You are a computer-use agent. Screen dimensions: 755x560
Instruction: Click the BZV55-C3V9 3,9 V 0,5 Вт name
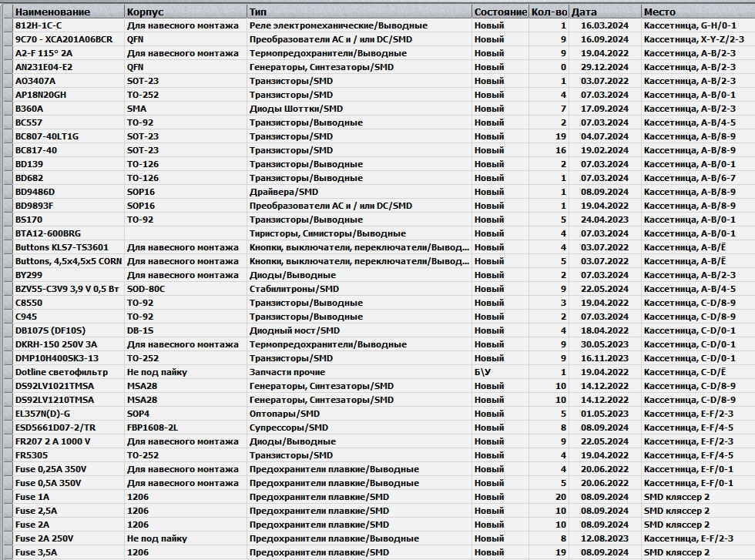[67, 290]
